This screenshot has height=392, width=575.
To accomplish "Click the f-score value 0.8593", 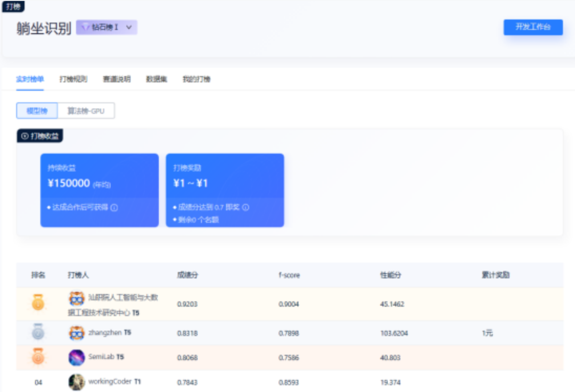I will pos(289,382).
